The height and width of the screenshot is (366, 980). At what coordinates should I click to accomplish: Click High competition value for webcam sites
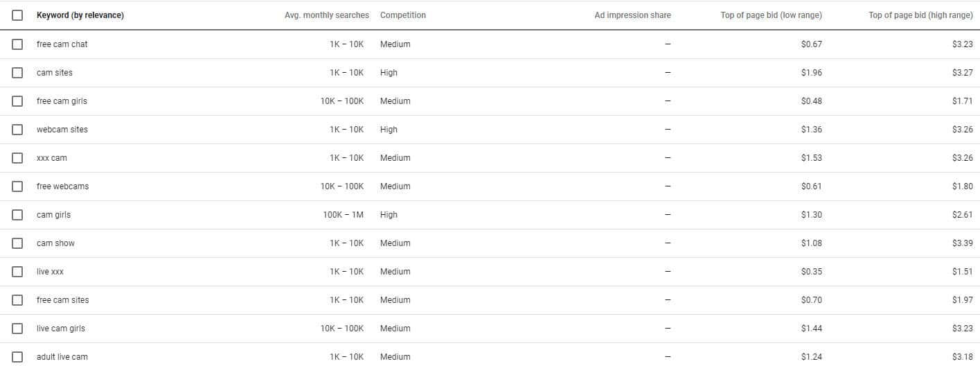click(x=389, y=130)
